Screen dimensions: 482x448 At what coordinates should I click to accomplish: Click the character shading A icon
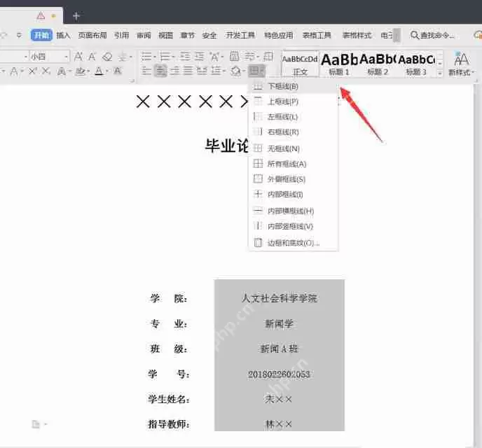click(117, 71)
